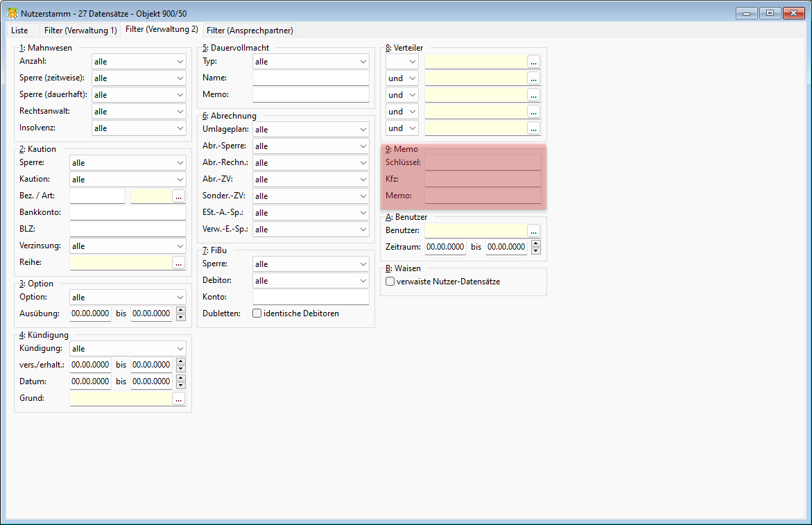Image resolution: width=812 pixels, height=525 pixels.
Task: Open the Rechtsanwalt dropdown
Action: pyautogui.click(x=139, y=112)
